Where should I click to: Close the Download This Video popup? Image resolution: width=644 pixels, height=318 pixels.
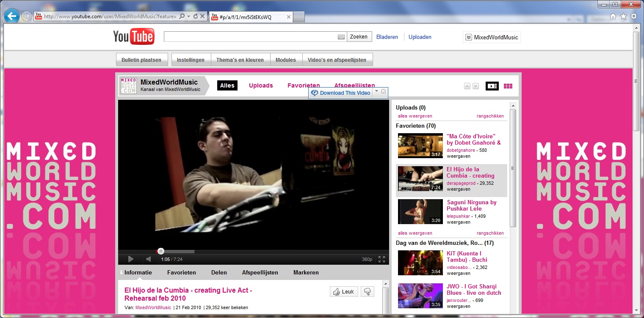pos(383,91)
